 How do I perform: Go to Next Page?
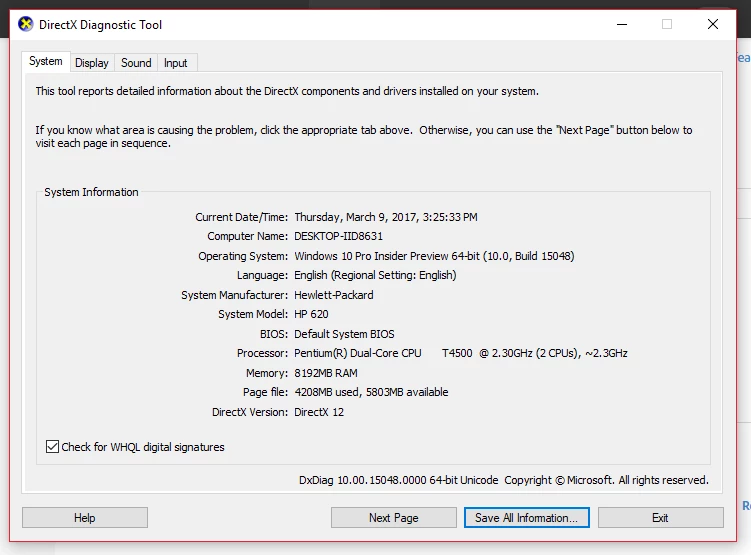tap(394, 518)
